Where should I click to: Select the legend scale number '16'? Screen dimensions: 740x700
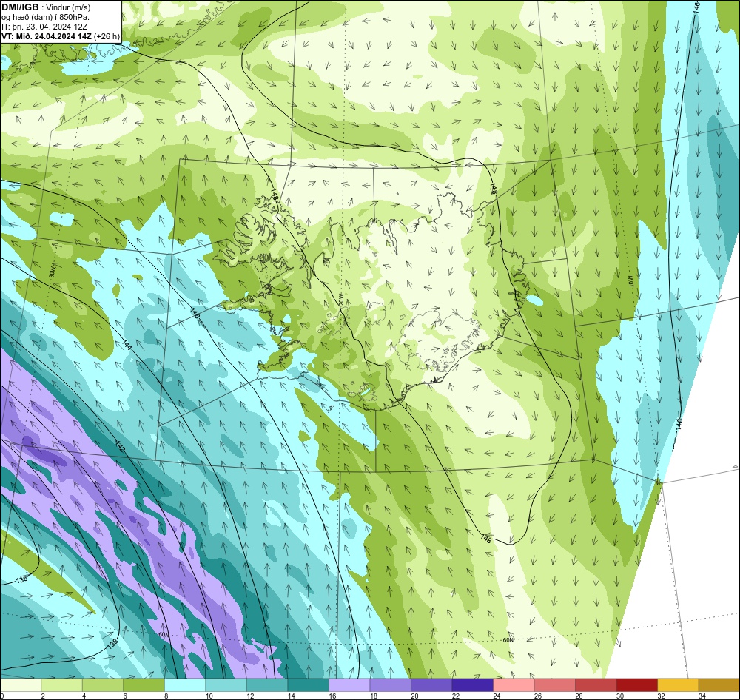pyautogui.click(x=332, y=696)
